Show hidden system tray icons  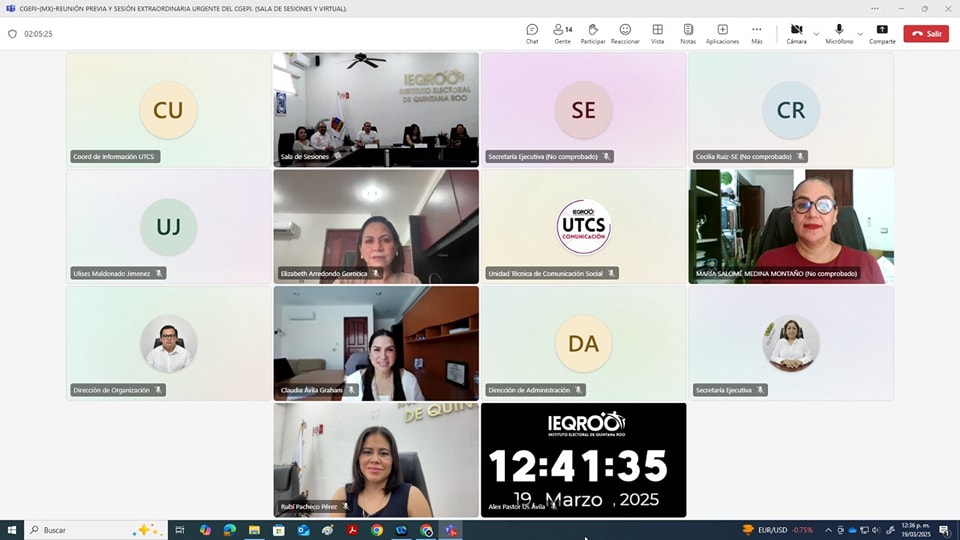[x=828, y=530]
